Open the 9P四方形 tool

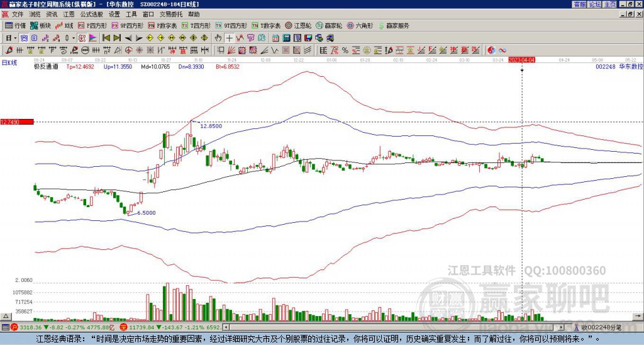point(127,25)
